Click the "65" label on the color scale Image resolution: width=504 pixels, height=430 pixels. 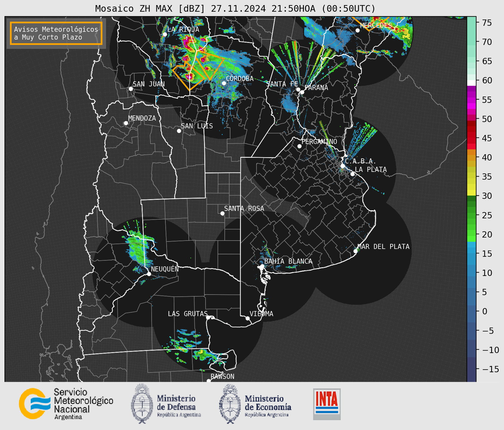(487, 61)
